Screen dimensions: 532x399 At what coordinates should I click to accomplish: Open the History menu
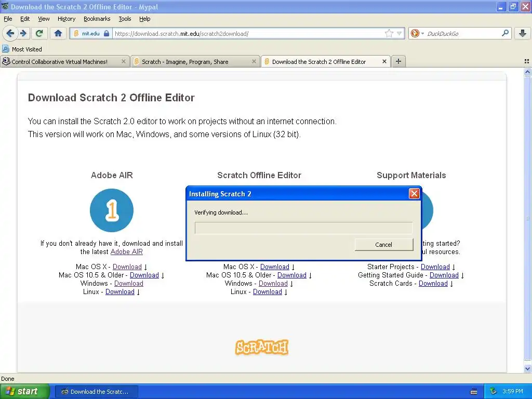(66, 19)
